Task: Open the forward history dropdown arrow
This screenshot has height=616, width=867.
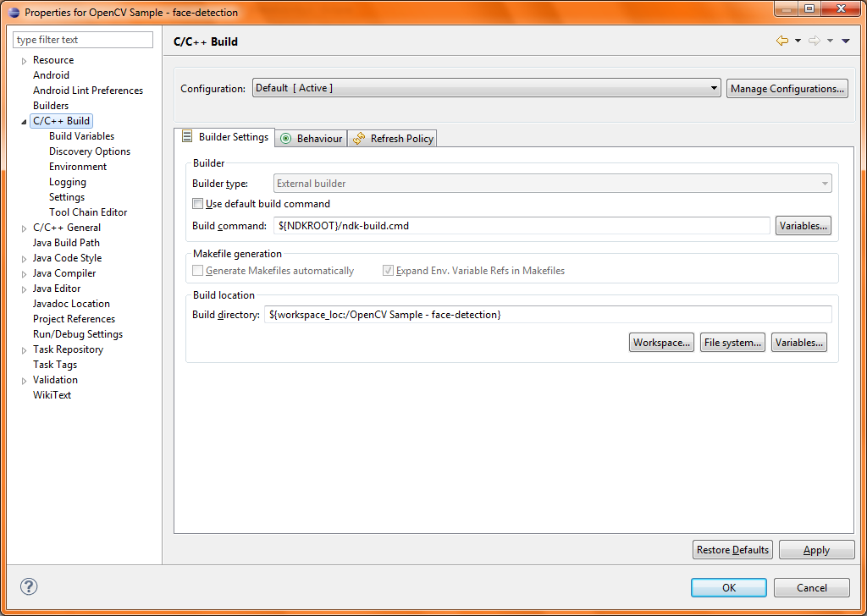Action: [830, 41]
